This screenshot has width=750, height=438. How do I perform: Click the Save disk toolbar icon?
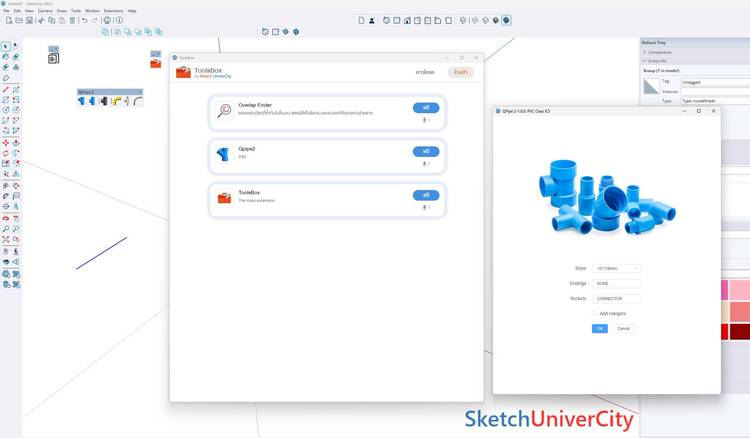click(x=29, y=20)
